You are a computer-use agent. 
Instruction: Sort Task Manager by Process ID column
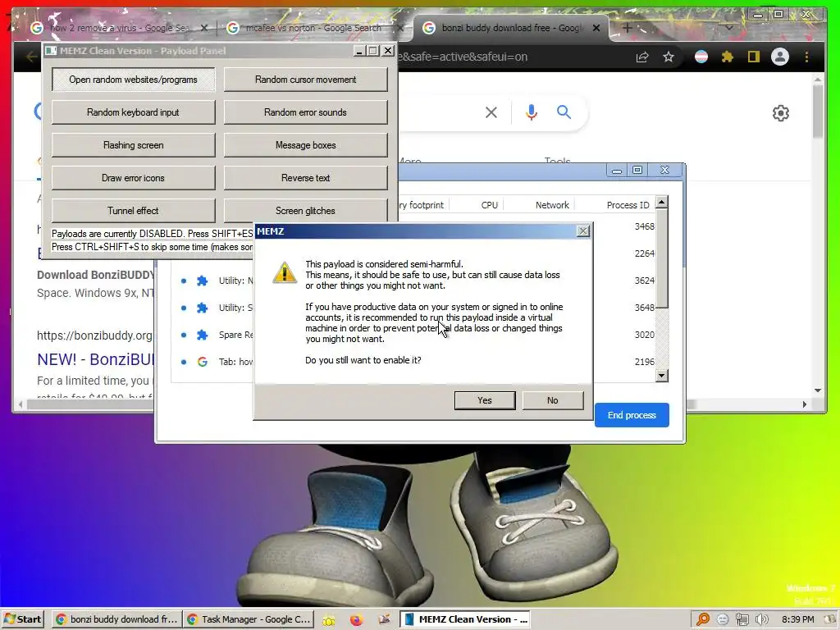click(x=628, y=205)
